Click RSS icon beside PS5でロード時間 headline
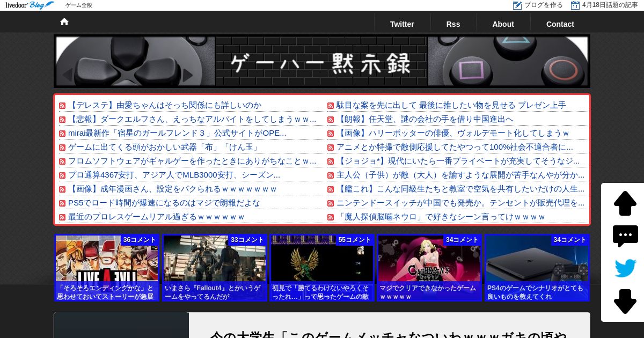This screenshot has height=338, width=644. (62, 203)
